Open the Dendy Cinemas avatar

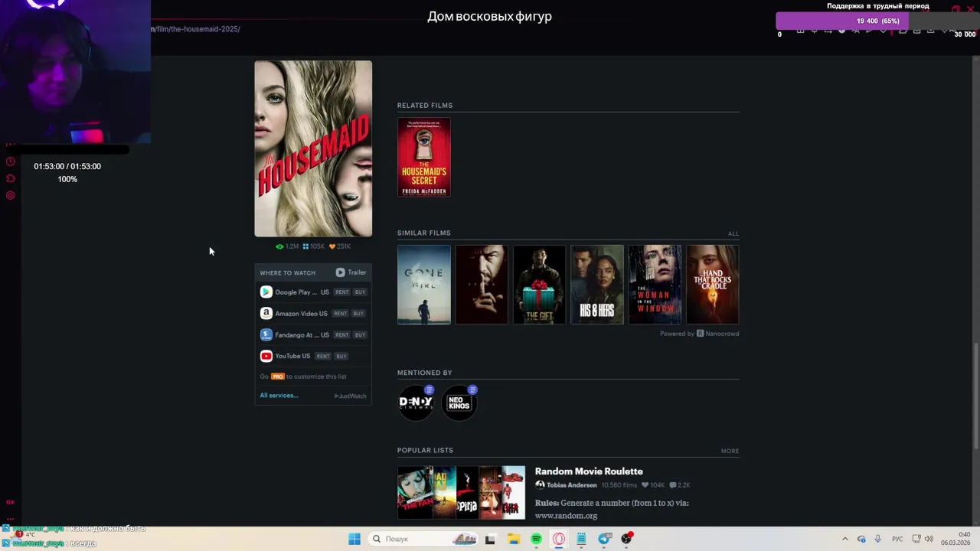point(416,403)
